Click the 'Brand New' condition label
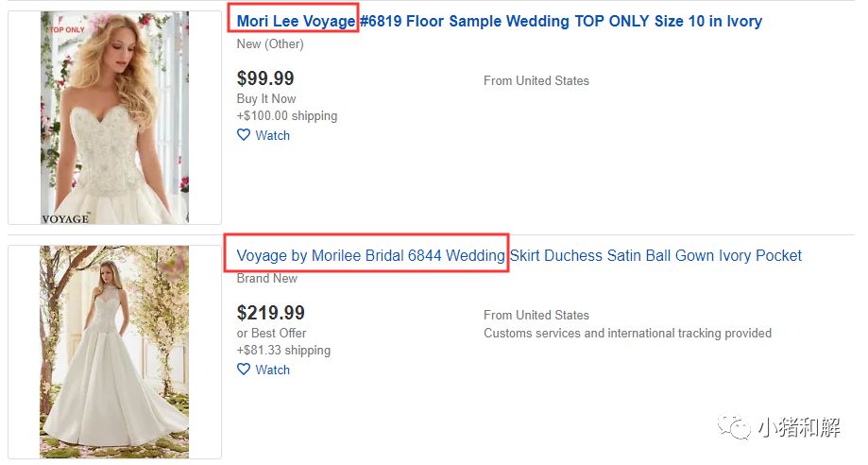 (x=267, y=278)
